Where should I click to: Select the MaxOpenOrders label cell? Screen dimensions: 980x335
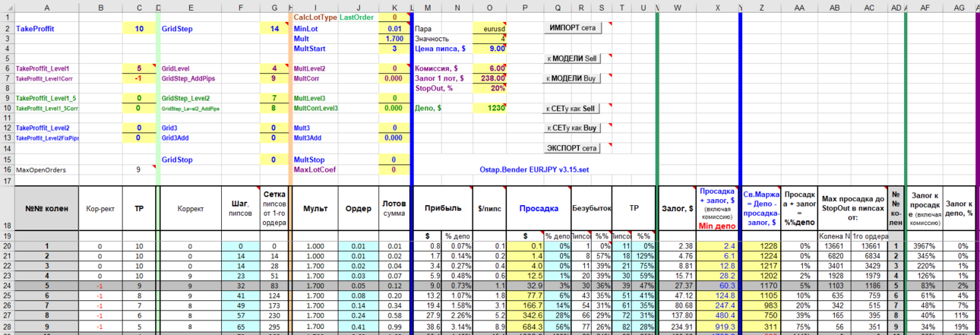click(x=47, y=170)
